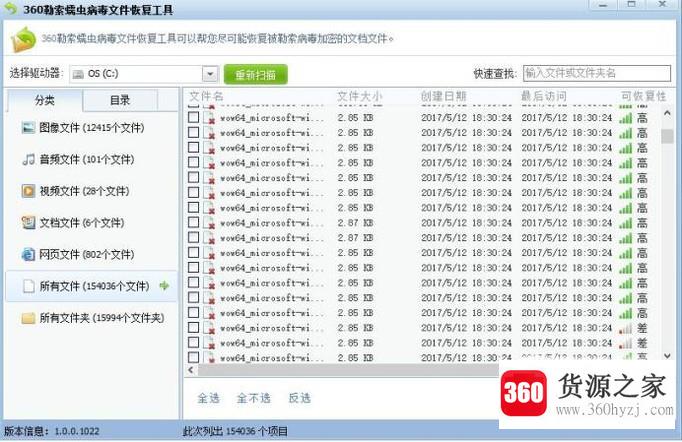682x442 pixels.
Task: Tick the checkbox of the first file rated 差
Action: tap(194, 328)
